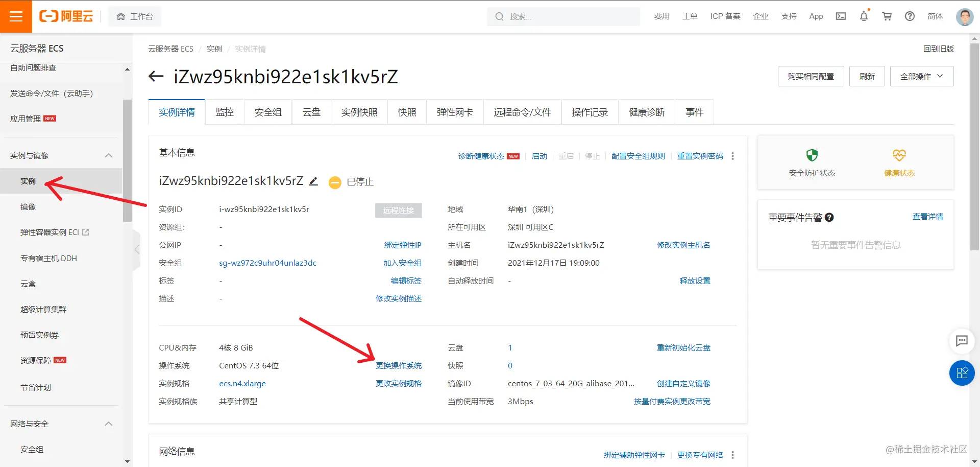Expand the 全部操作 dropdown
Viewport: 980px width, 467px height.
pyautogui.click(x=921, y=76)
